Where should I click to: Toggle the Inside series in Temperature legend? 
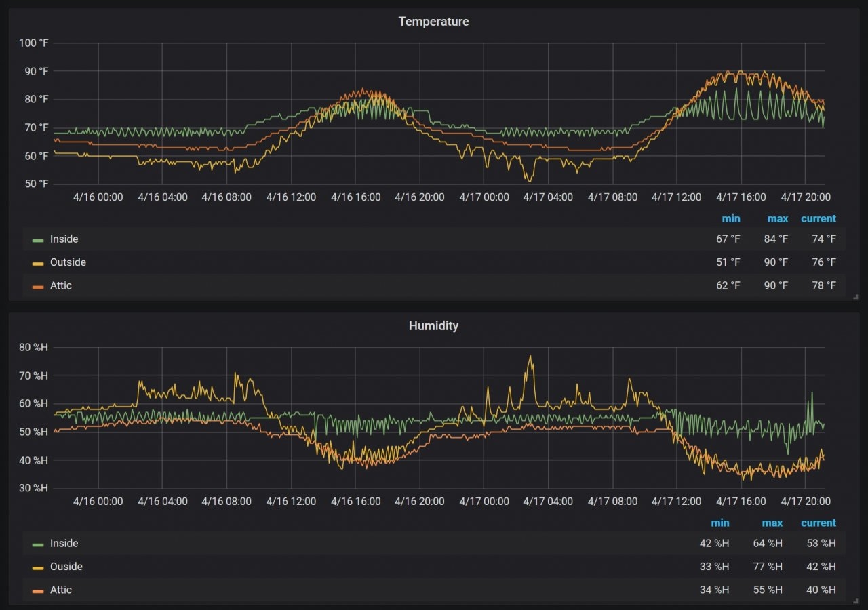tap(64, 239)
